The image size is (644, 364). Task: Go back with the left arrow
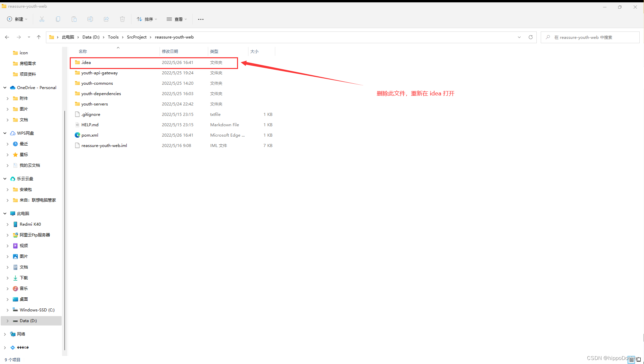click(x=7, y=37)
